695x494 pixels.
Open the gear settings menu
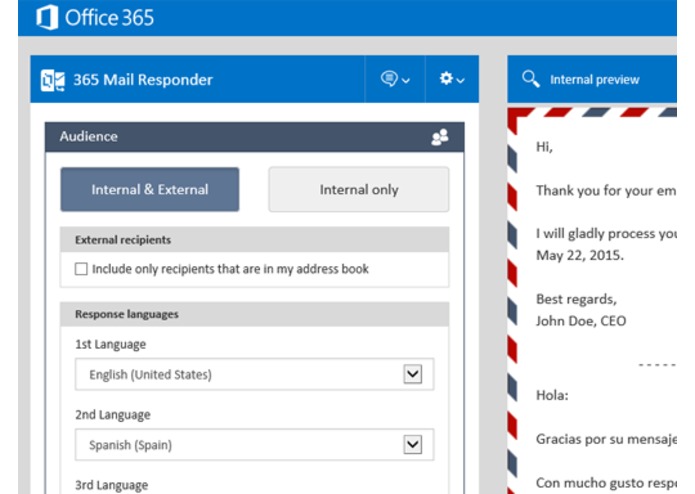pyautogui.click(x=452, y=79)
